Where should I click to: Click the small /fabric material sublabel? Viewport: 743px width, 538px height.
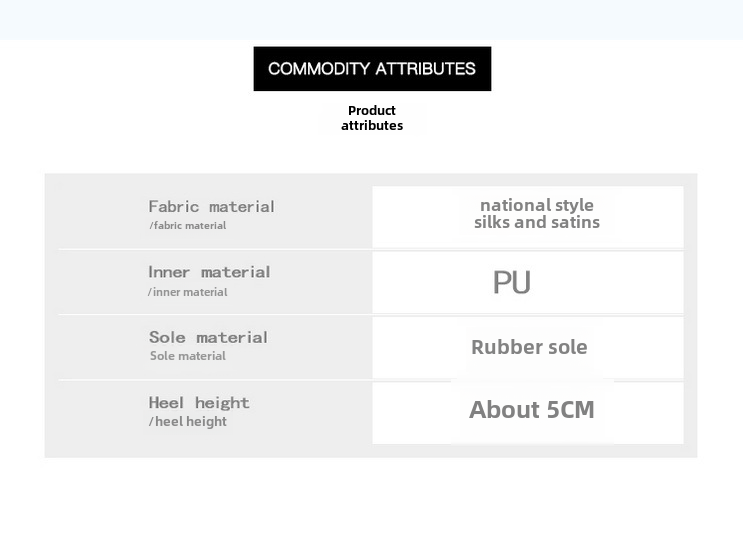pos(188,226)
